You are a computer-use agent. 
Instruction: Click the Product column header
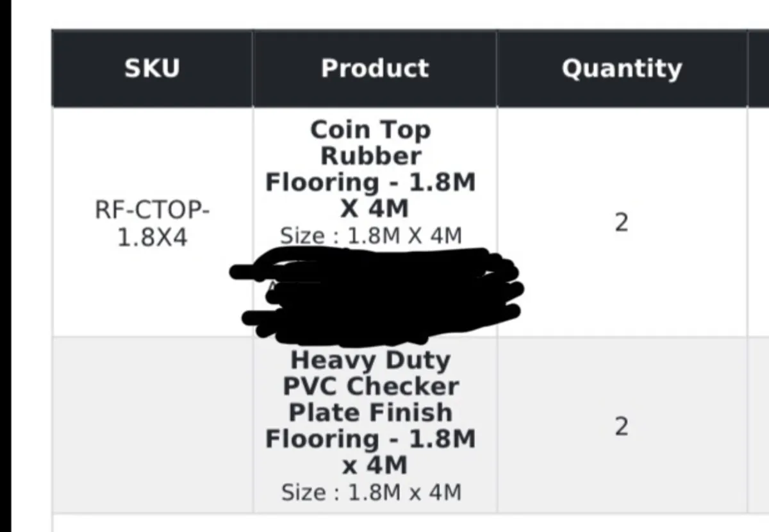(374, 68)
